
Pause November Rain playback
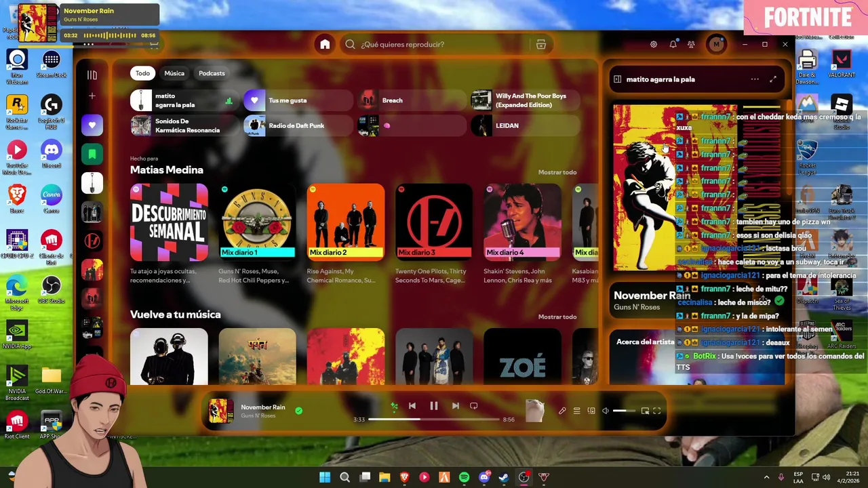click(x=434, y=407)
